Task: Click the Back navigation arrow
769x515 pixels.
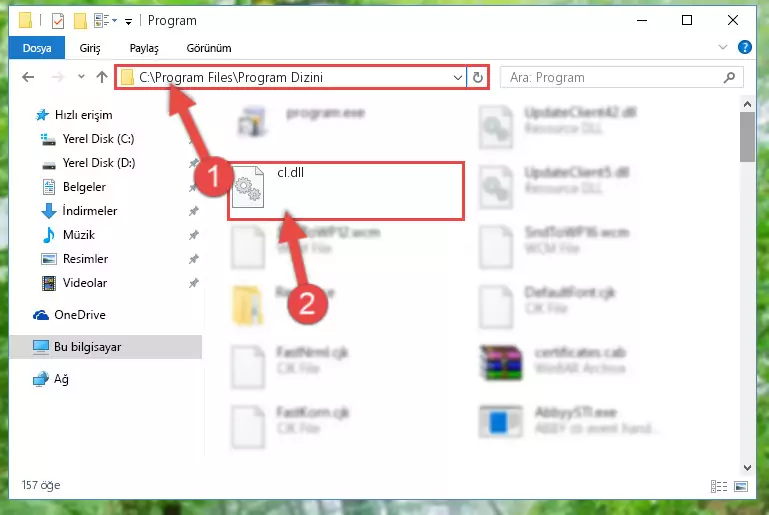Action: tap(28, 77)
